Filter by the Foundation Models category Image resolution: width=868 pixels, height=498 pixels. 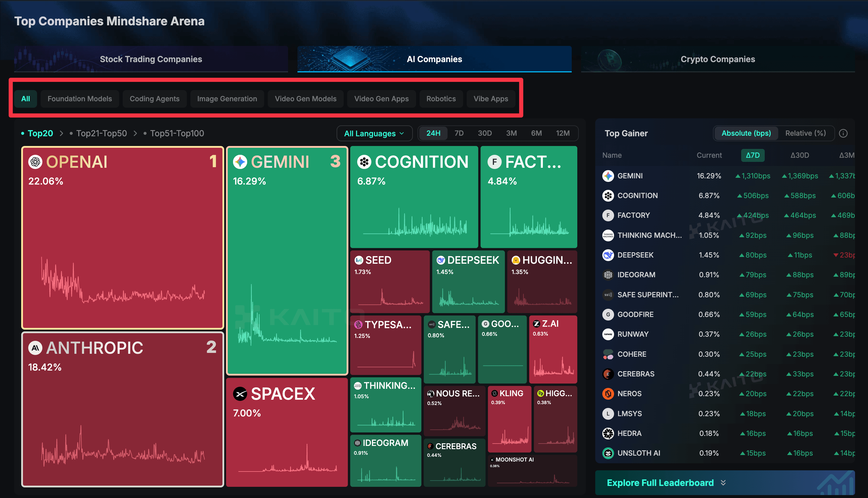tap(80, 99)
